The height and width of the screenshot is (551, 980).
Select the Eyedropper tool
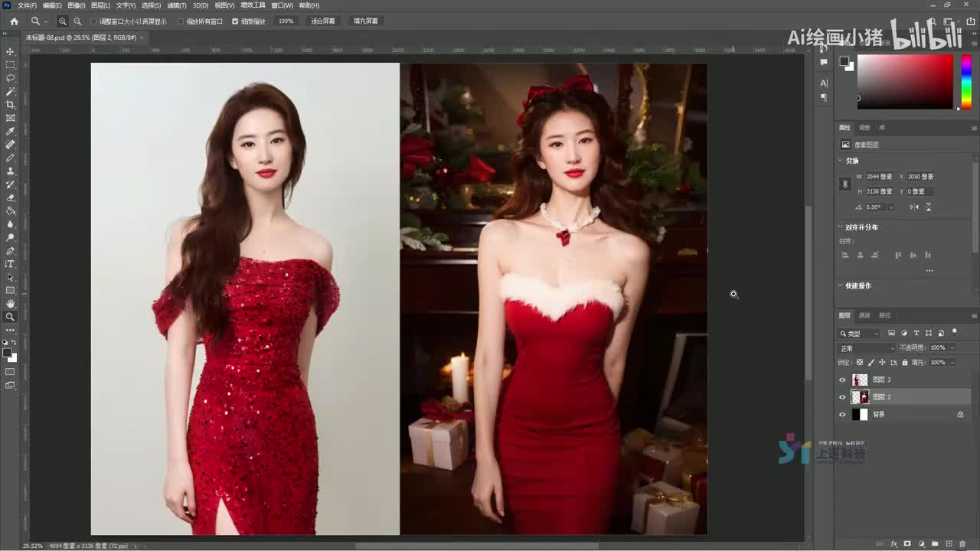[x=10, y=131]
